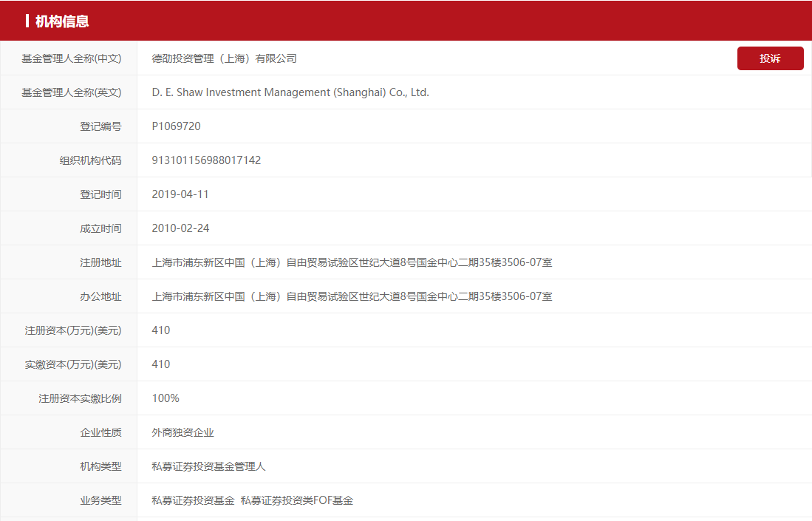Screen dimensions: 812x521
Task: Select the 办公地址 address value
Action: click(x=352, y=296)
